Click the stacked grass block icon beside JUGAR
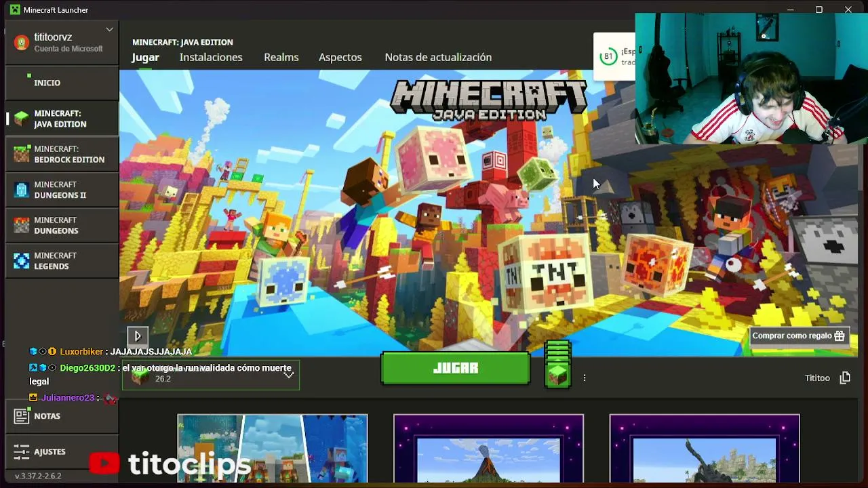This screenshot has width=868, height=488. pos(558,366)
